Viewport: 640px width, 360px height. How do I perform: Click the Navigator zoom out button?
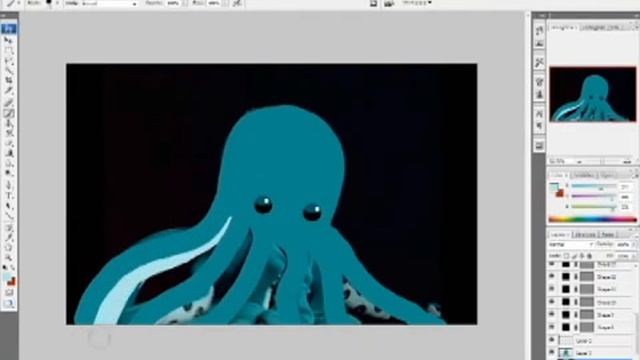click(580, 162)
